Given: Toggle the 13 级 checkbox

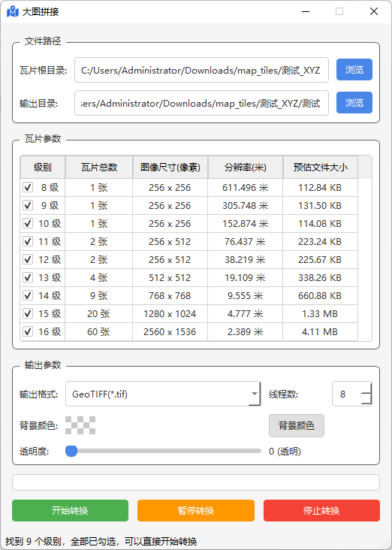Looking at the screenshot, I should click(28, 277).
